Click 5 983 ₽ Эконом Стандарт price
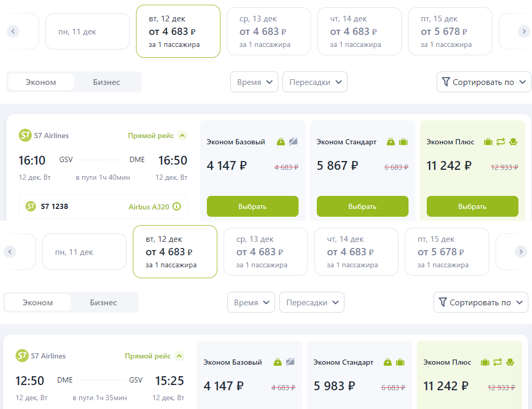This screenshot has width=532, height=409. tap(334, 386)
